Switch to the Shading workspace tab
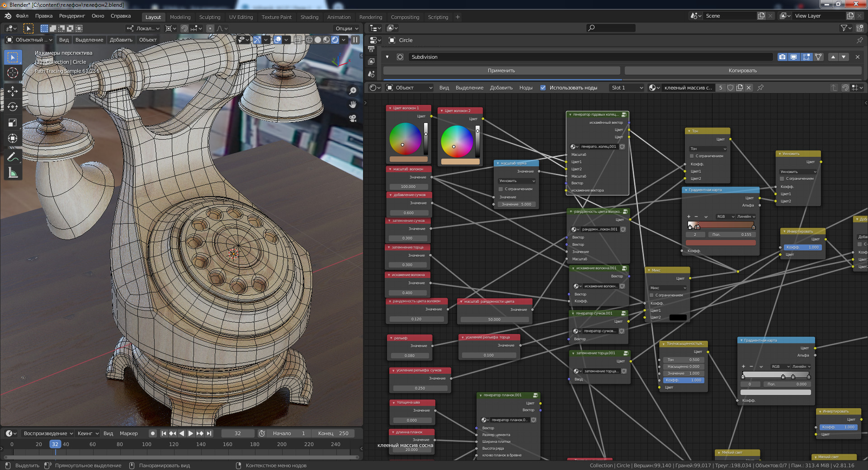868x470 pixels. tap(309, 17)
